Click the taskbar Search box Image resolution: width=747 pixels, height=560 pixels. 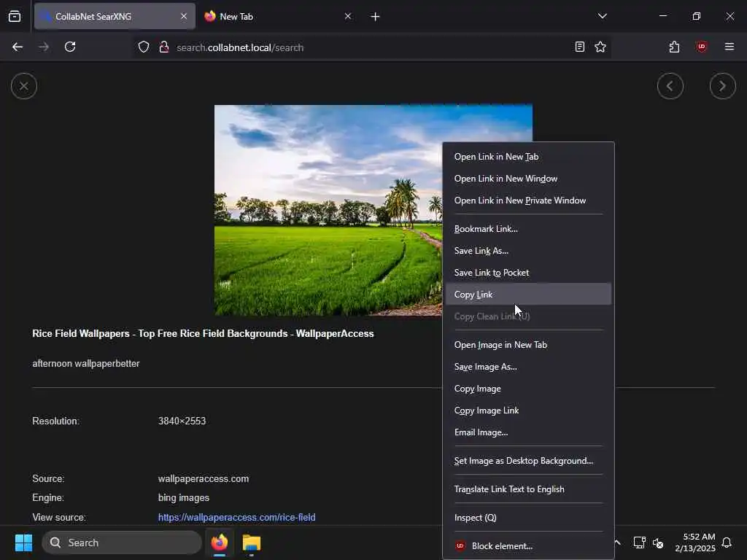(122, 542)
